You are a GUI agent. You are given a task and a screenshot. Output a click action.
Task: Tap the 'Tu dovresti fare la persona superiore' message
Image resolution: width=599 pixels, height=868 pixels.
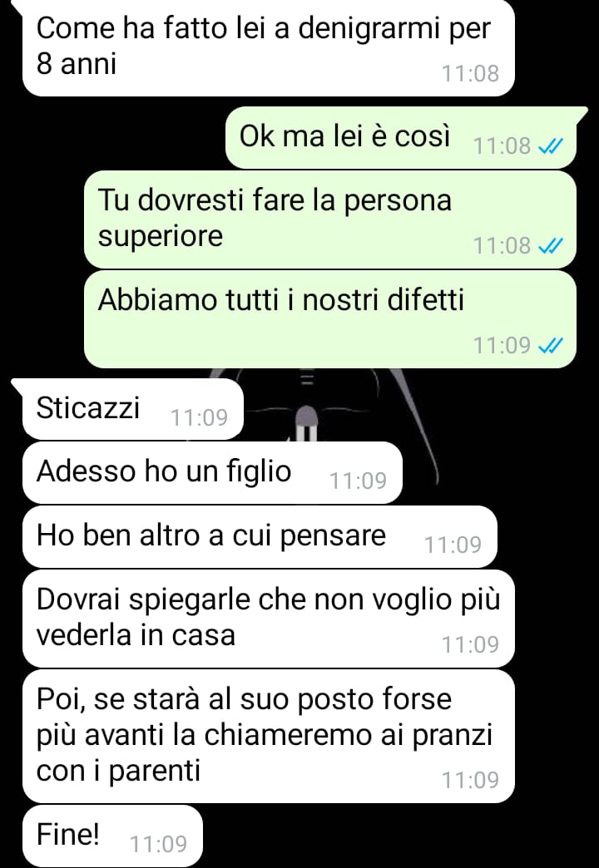[329, 219]
